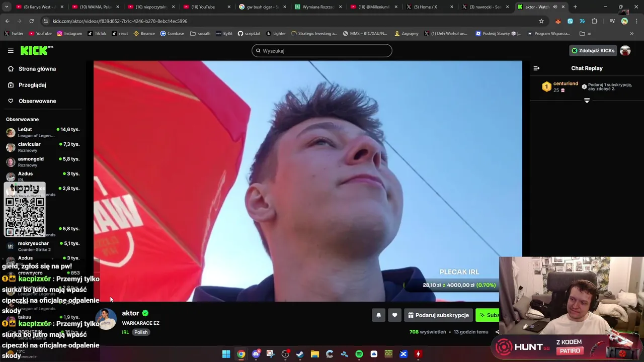This screenshot has height=362, width=644.
Task: Click the aktor channel avatar
Action: coord(106,319)
